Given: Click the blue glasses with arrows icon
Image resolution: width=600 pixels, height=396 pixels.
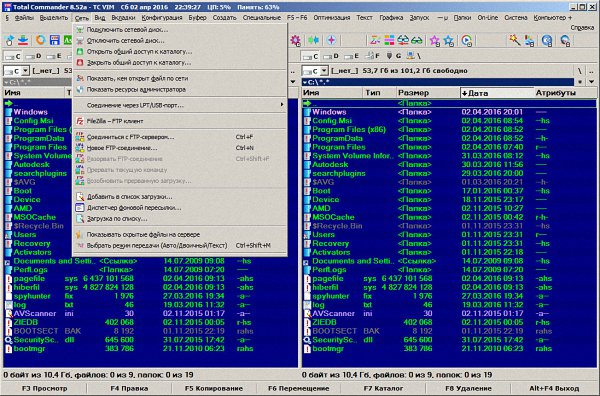Looking at the screenshot, I should point(403,40).
